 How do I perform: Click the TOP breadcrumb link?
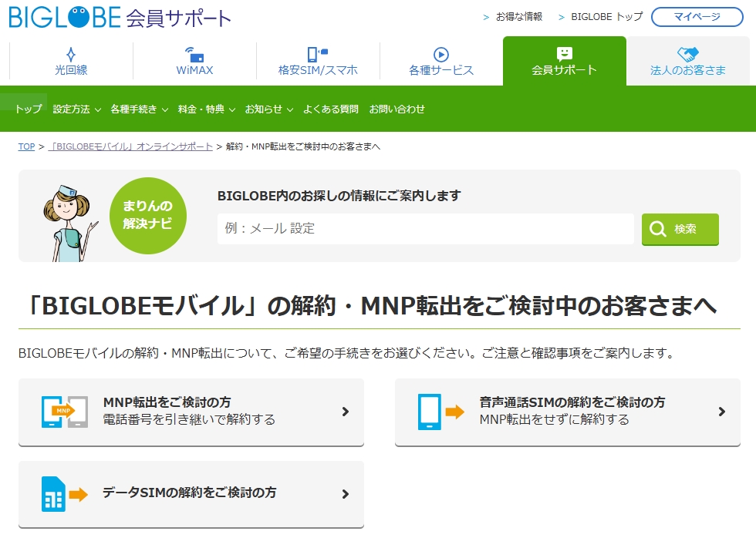tap(26, 146)
